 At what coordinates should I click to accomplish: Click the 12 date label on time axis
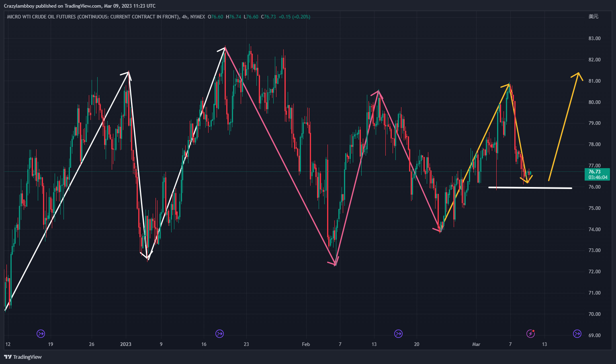tap(8, 344)
